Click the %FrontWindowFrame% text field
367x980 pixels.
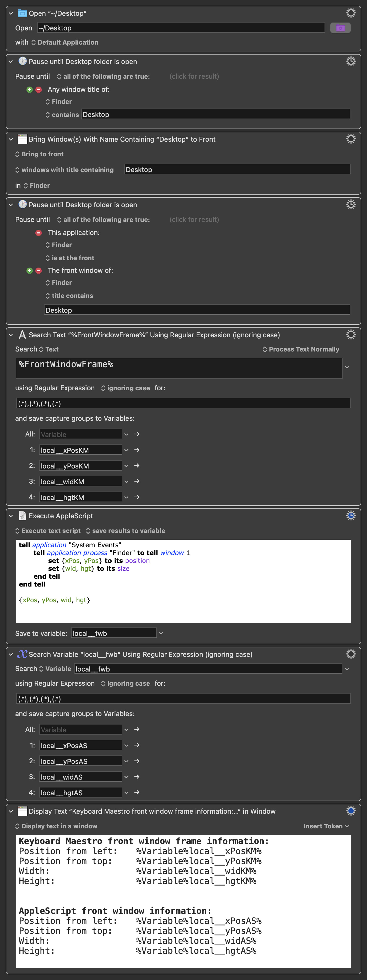(179, 368)
